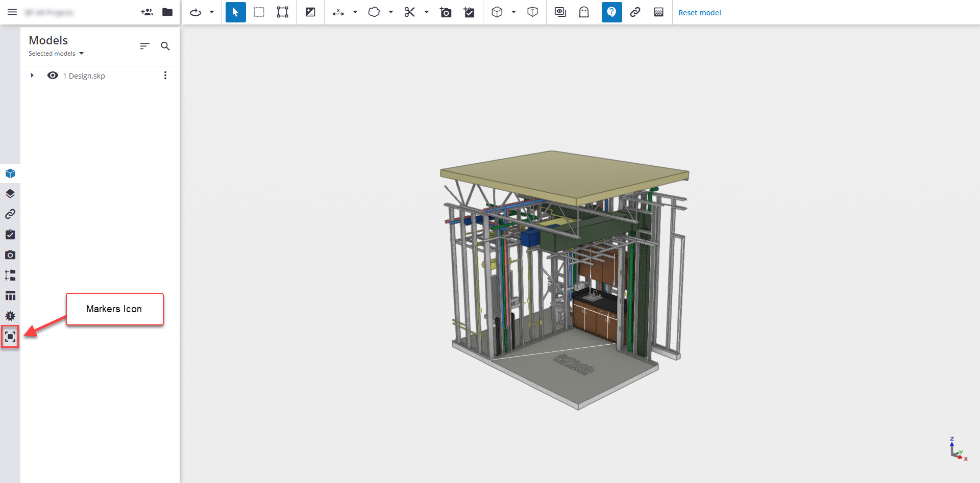
Task: Open the clash detection burst icon in sidebar
Action: tap(10, 316)
